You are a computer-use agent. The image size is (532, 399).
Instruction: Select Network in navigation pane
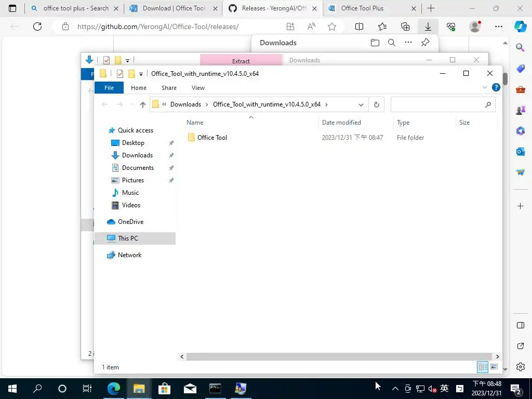click(x=129, y=255)
